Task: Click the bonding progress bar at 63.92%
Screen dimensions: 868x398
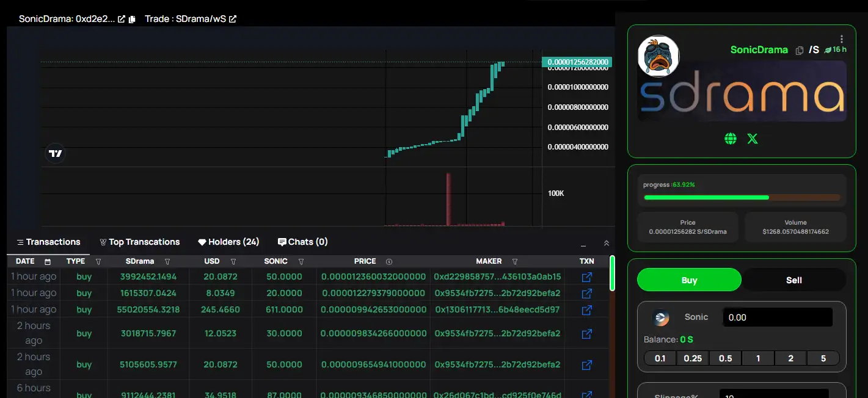Action: [742, 197]
